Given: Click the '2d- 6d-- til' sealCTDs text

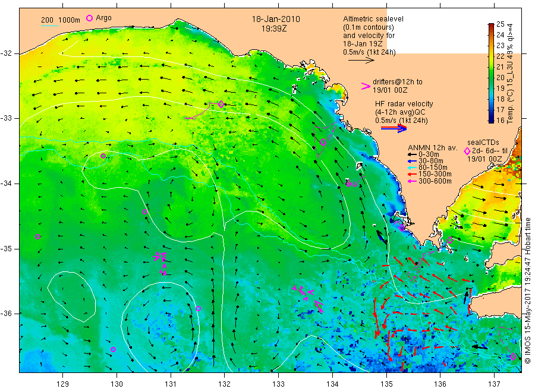Looking at the screenshot, I should 490,151.
